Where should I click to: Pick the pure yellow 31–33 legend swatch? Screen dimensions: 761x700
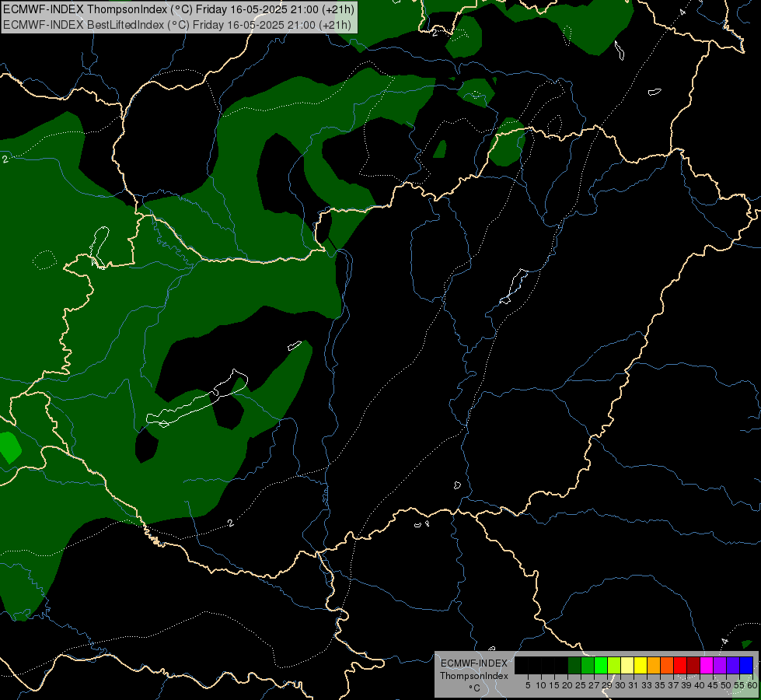(641, 665)
